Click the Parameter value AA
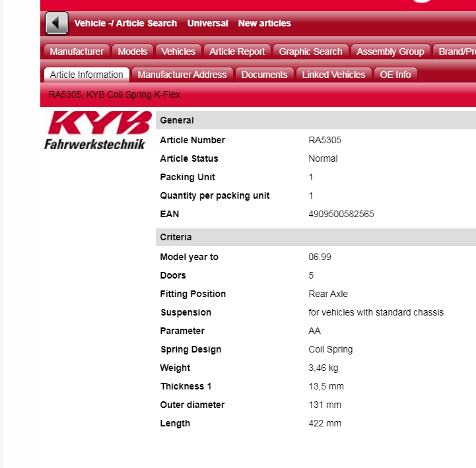The height and width of the screenshot is (468, 476). (314, 331)
